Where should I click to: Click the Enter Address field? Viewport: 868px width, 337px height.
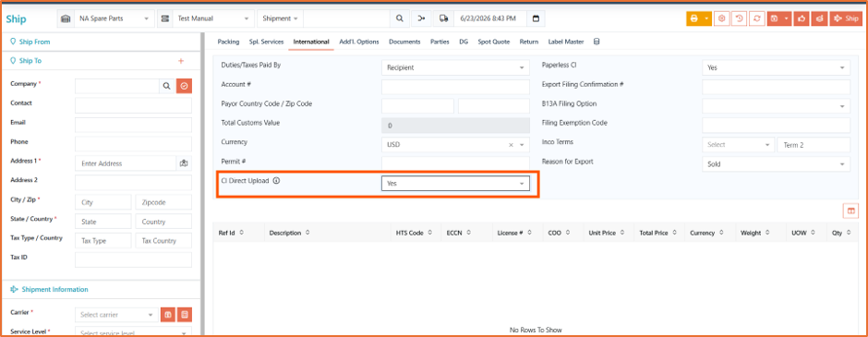126,163
